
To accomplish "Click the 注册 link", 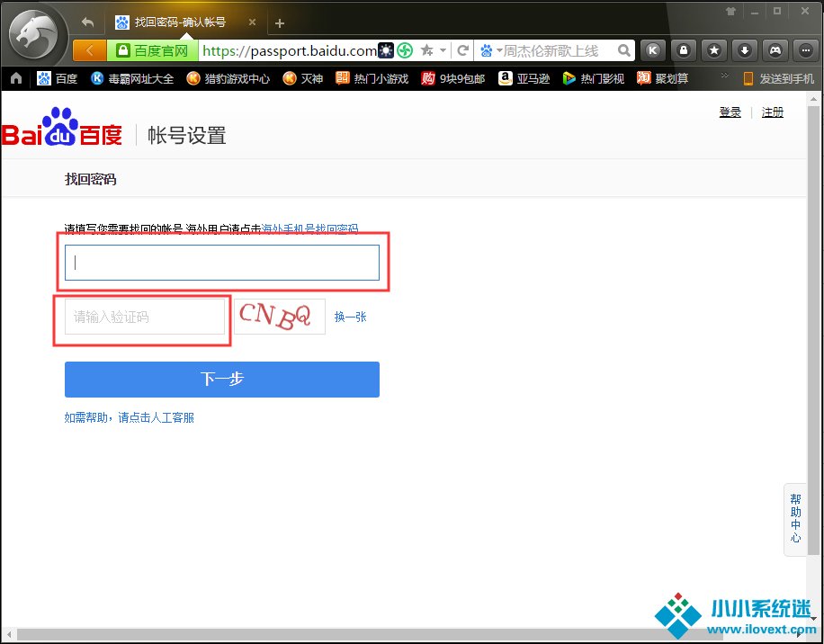I will pos(772,112).
